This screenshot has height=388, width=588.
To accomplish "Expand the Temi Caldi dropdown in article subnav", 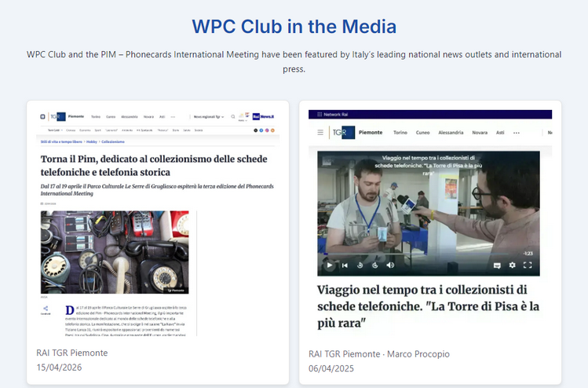I will 54,130.
